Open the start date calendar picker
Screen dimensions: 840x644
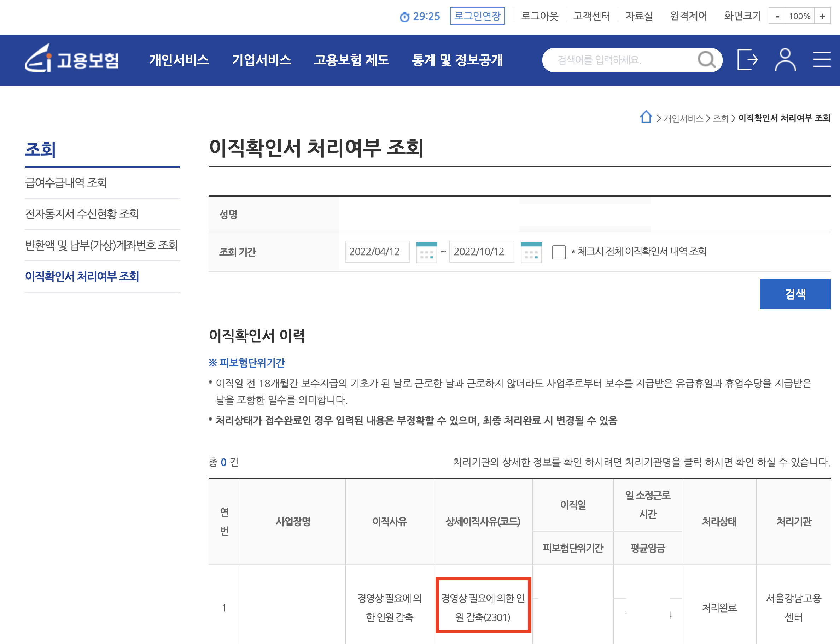[426, 252]
